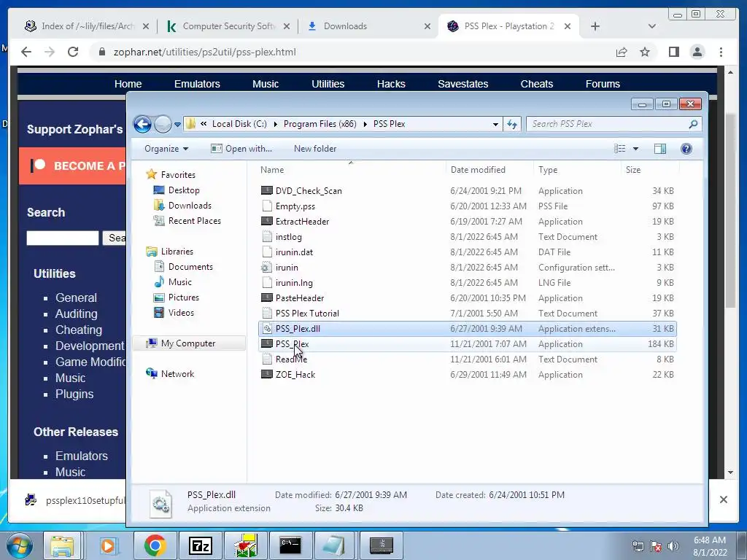Image resolution: width=747 pixels, height=560 pixels.
Task: Open command prompt from taskbar
Action: 290,545
